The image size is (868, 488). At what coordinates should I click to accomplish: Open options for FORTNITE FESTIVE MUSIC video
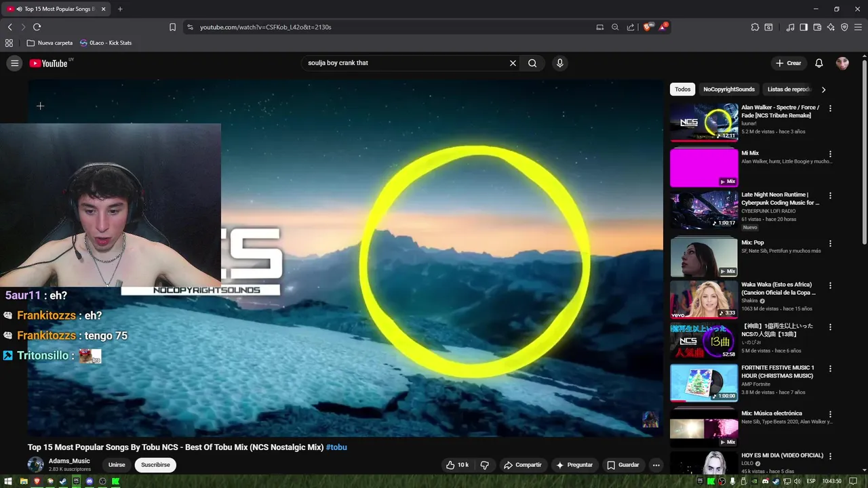pos(830,369)
